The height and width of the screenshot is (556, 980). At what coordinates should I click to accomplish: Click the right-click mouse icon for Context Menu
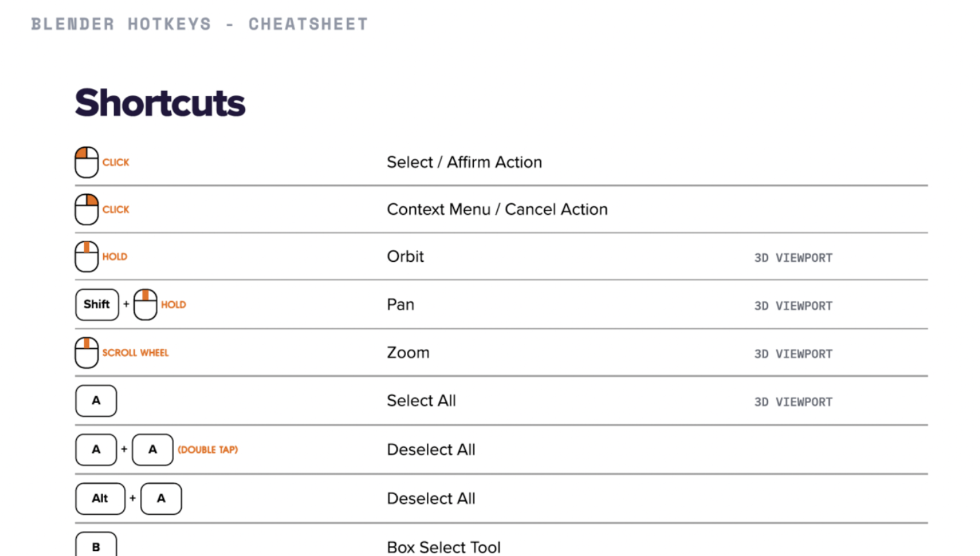(86, 210)
